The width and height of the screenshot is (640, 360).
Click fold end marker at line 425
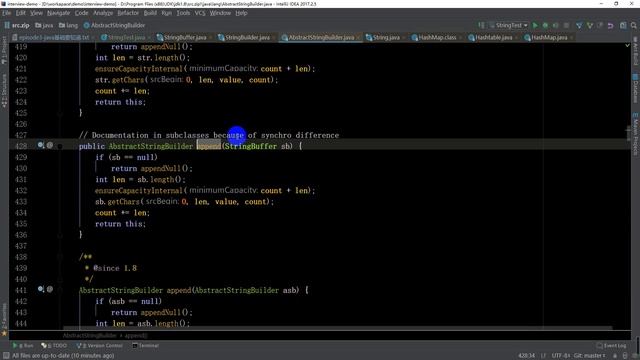tap(60, 113)
